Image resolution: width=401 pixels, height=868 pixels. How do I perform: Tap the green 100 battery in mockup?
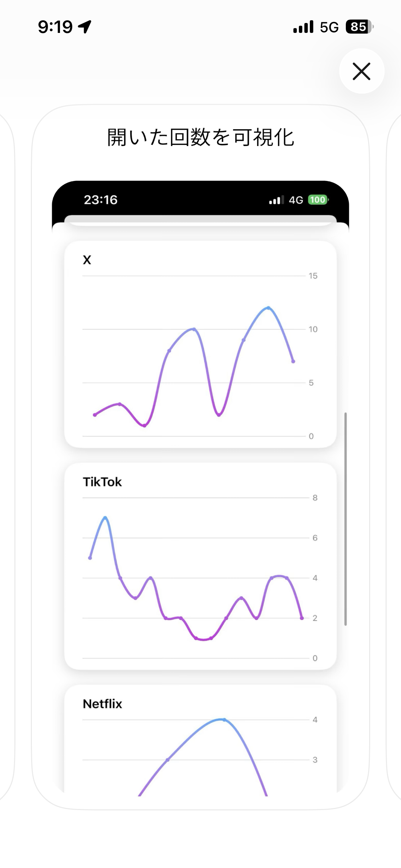click(318, 200)
